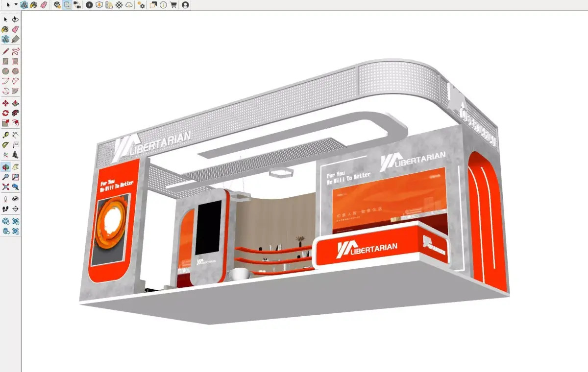Viewport: 588px width, 372px height.
Task: Select the Pie tool
Action: (16, 91)
